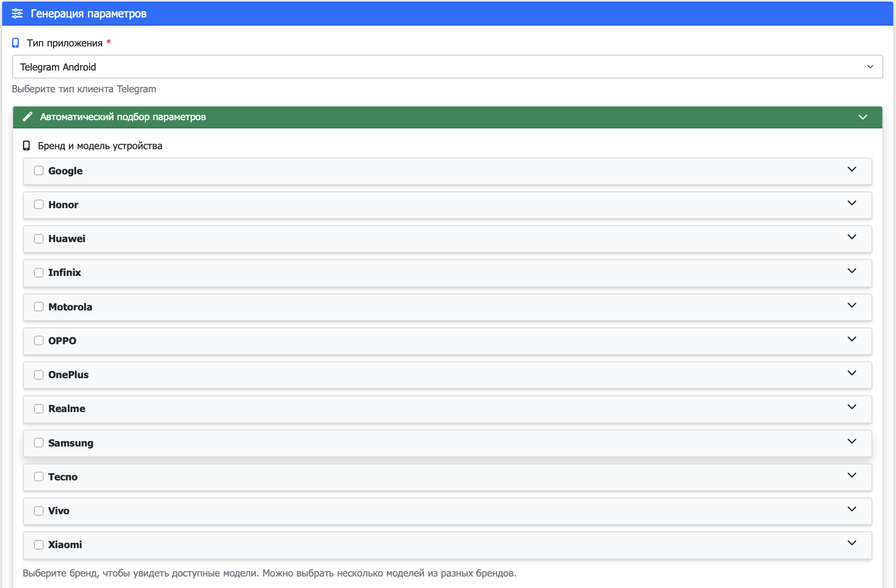Expand the OnePlus models chevron
Screen dimensions: 896x588
pos(851,373)
